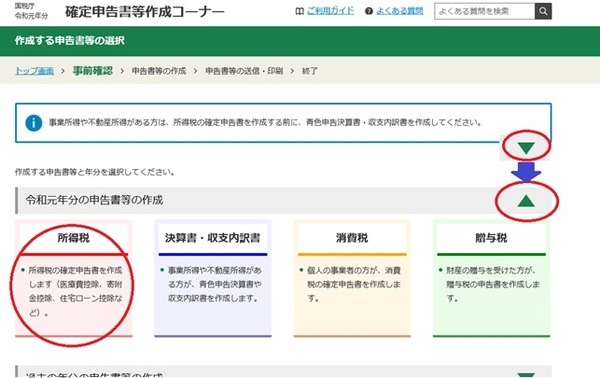Screen dimensions: 600x378
Task: Collapse the 令和元年分の申告書等の作成 section triangle
Action: pyautogui.click(x=526, y=201)
